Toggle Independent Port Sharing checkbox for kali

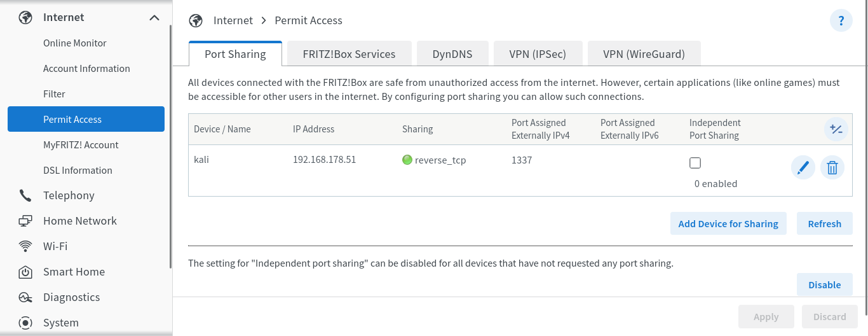pos(695,163)
